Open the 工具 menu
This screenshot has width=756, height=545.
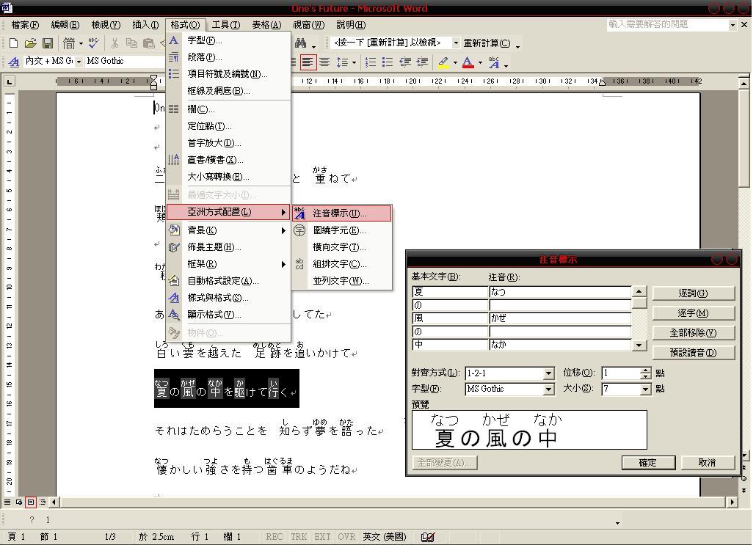[x=225, y=25]
